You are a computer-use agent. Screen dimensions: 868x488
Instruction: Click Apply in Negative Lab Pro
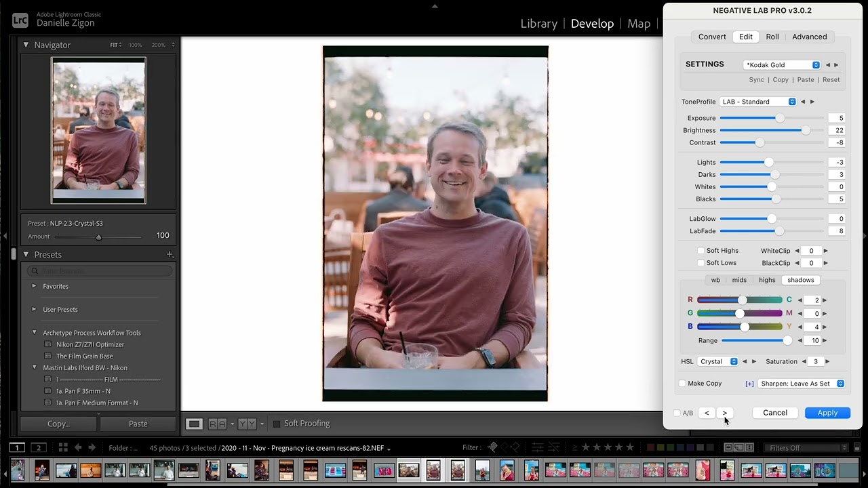[x=827, y=413]
